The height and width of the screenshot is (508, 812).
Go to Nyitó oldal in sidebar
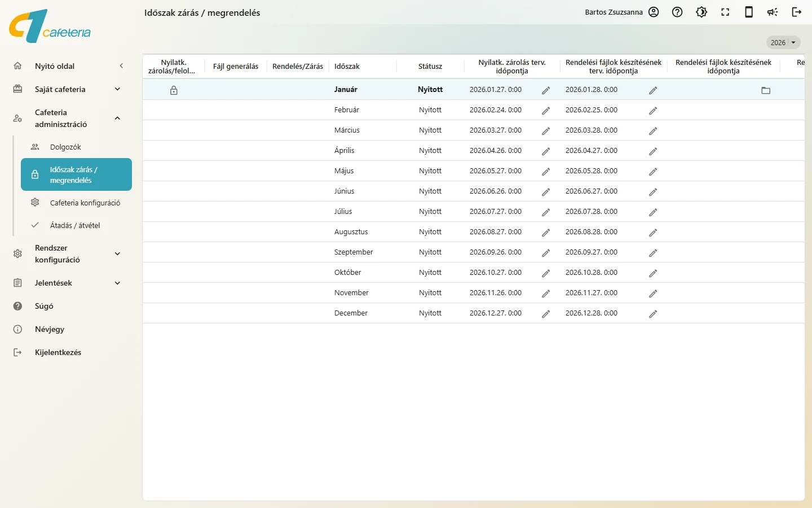click(x=55, y=66)
